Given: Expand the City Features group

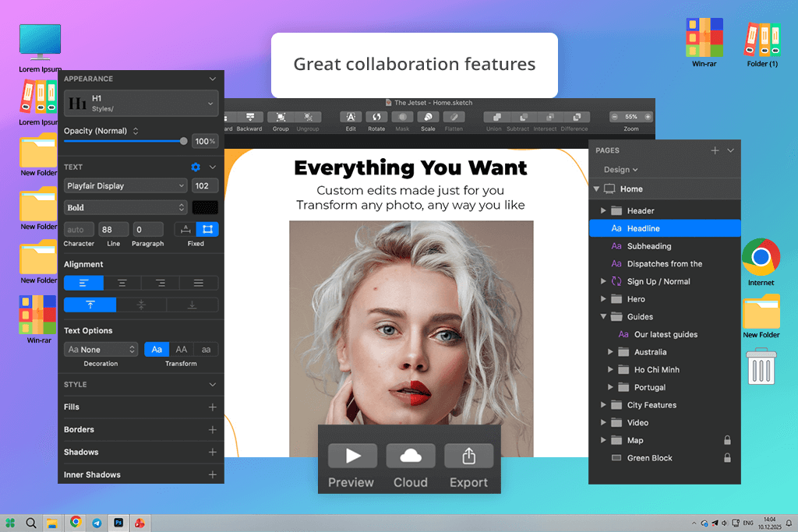Looking at the screenshot, I should point(603,405).
